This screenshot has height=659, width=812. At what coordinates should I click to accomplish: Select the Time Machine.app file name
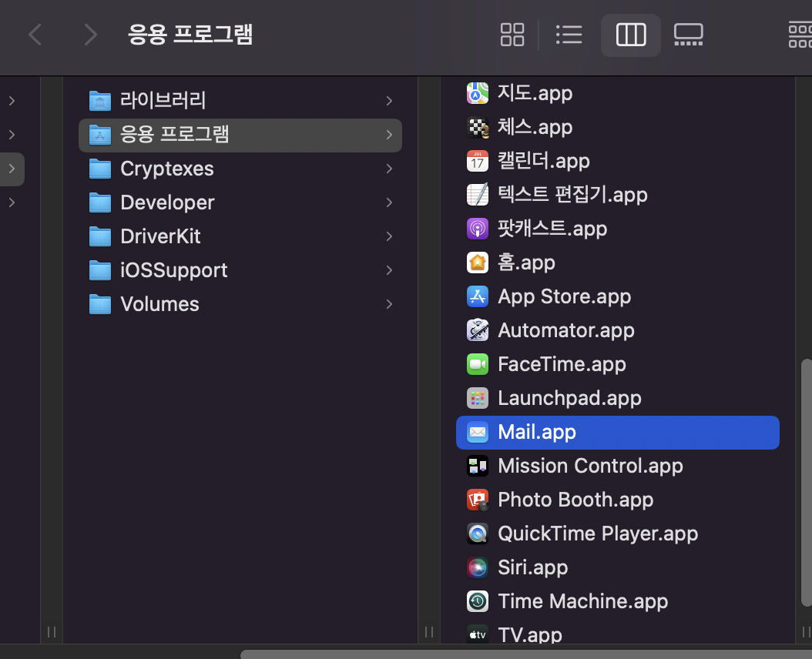(x=582, y=601)
